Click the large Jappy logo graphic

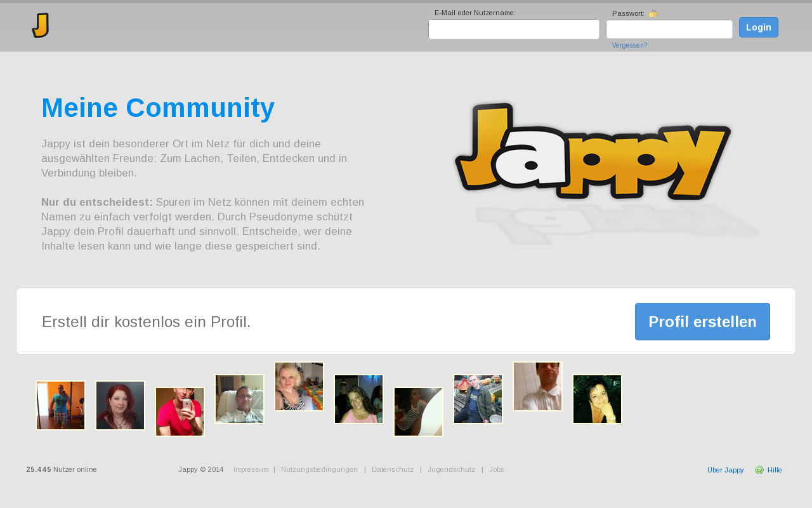593,152
